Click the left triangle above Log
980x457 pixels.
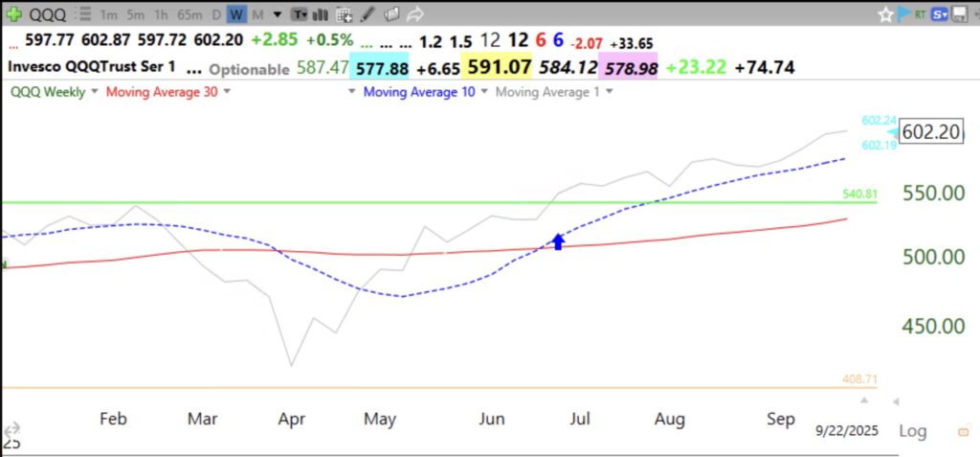pos(895,401)
